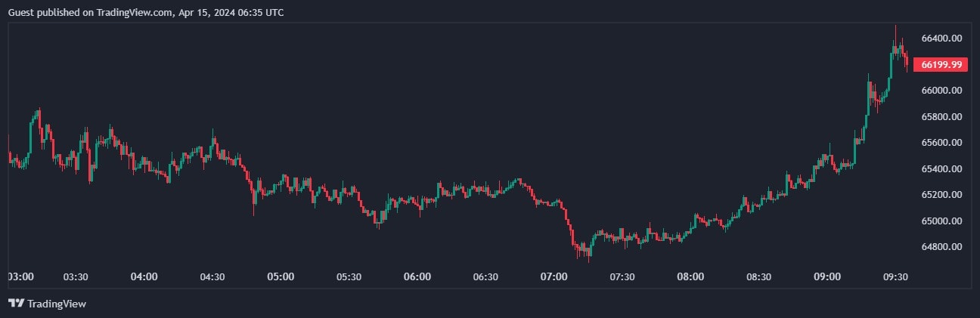The height and width of the screenshot is (318, 980).
Task: Click the 65600.00 price axis label
Action: [x=941, y=143]
